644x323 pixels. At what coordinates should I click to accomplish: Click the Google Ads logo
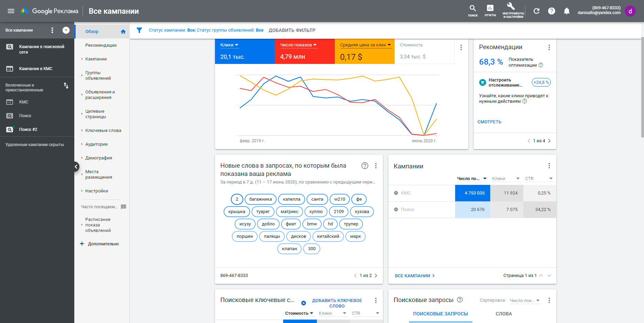pos(50,11)
